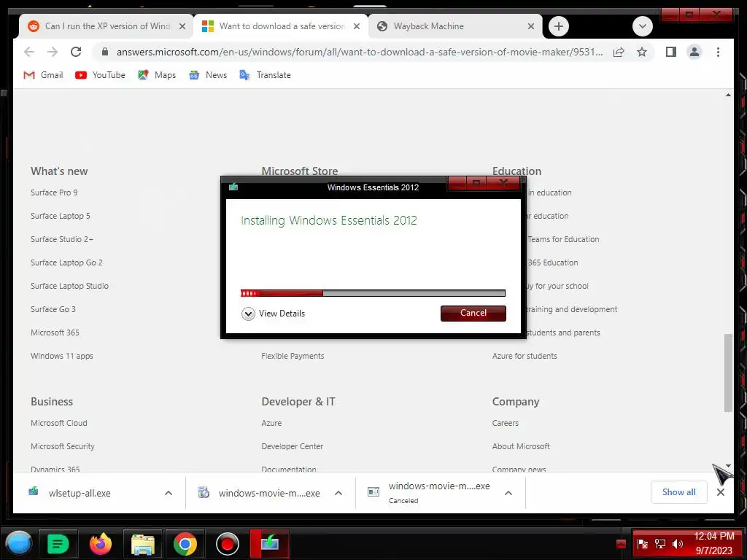Expand canceled download item options

508,493
